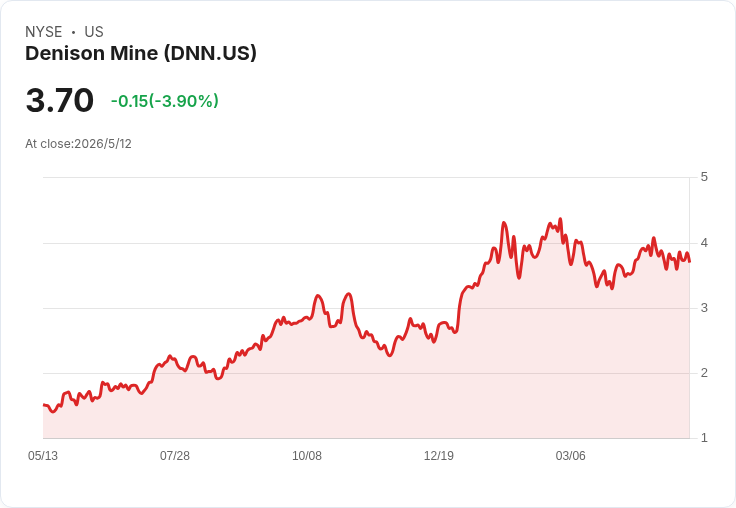Click the 3 price axis label

tap(704, 308)
